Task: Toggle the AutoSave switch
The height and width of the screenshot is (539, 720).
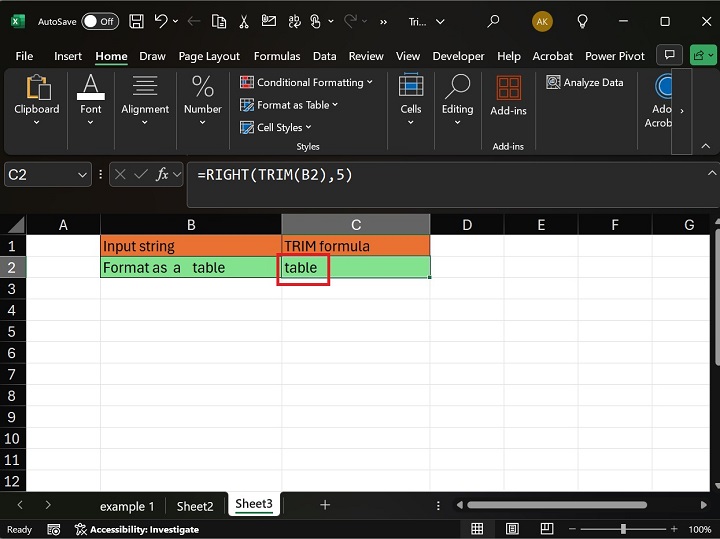Action: click(99, 21)
